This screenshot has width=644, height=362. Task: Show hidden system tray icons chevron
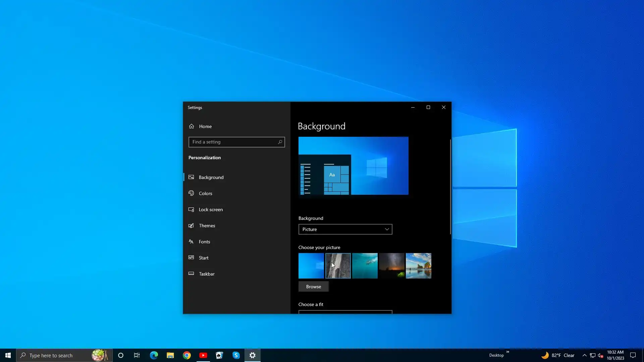coord(584,355)
